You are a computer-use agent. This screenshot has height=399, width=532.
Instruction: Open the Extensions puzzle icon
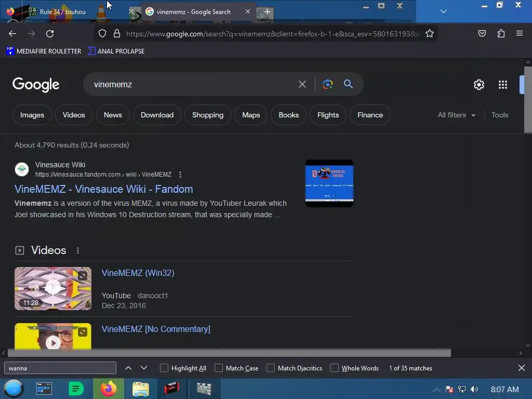tap(501, 33)
